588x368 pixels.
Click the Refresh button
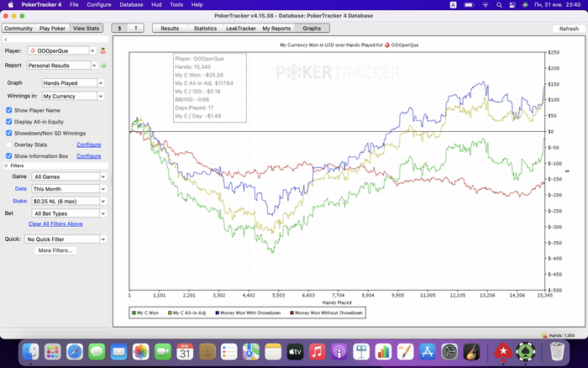569,29
